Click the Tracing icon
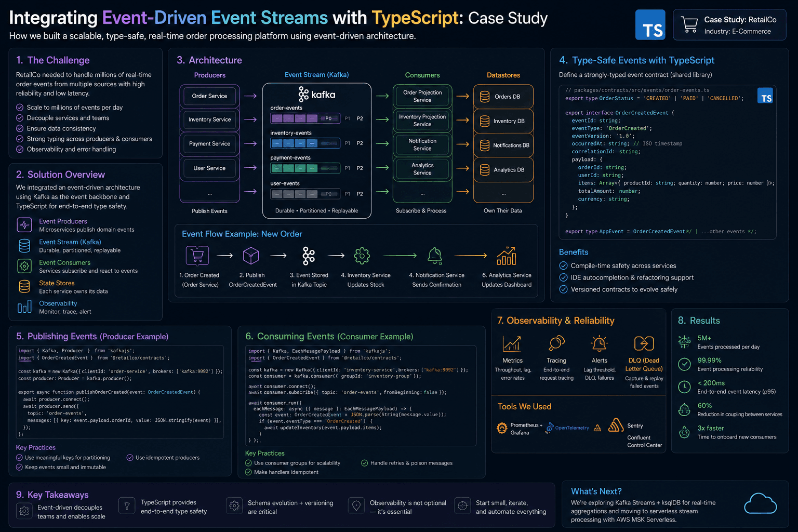Screen dimensions: 798x532 (x=556, y=343)
